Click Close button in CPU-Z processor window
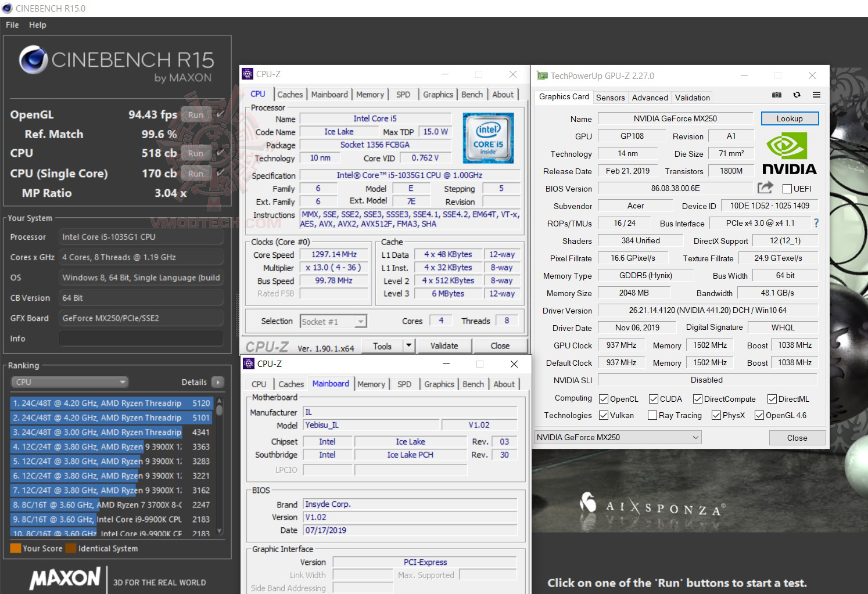The height and width of the screenshot is (594, 868). [x=500, y=345]
